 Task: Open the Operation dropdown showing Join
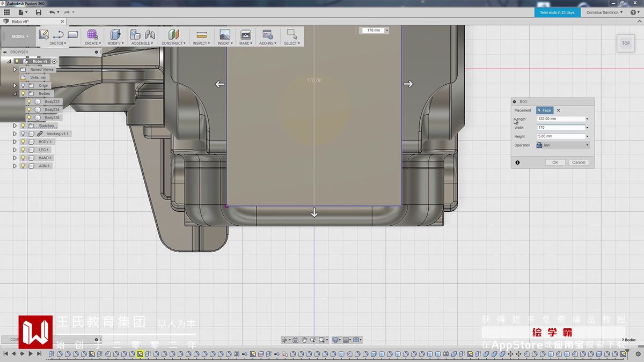tap(562, 145)
